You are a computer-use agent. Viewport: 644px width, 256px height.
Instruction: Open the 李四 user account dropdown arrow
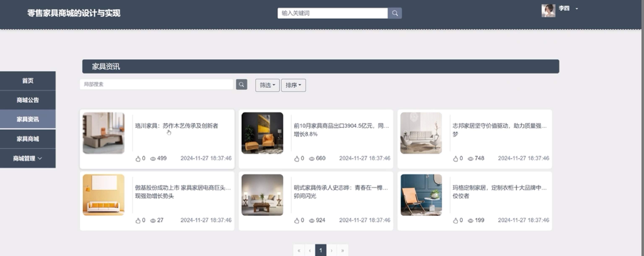[576, 9]
